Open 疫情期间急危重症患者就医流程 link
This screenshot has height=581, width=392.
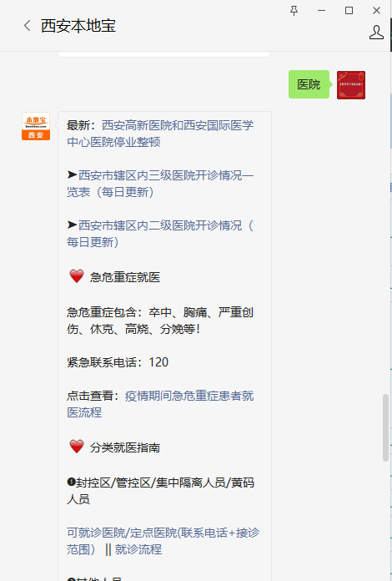point(160,404)
